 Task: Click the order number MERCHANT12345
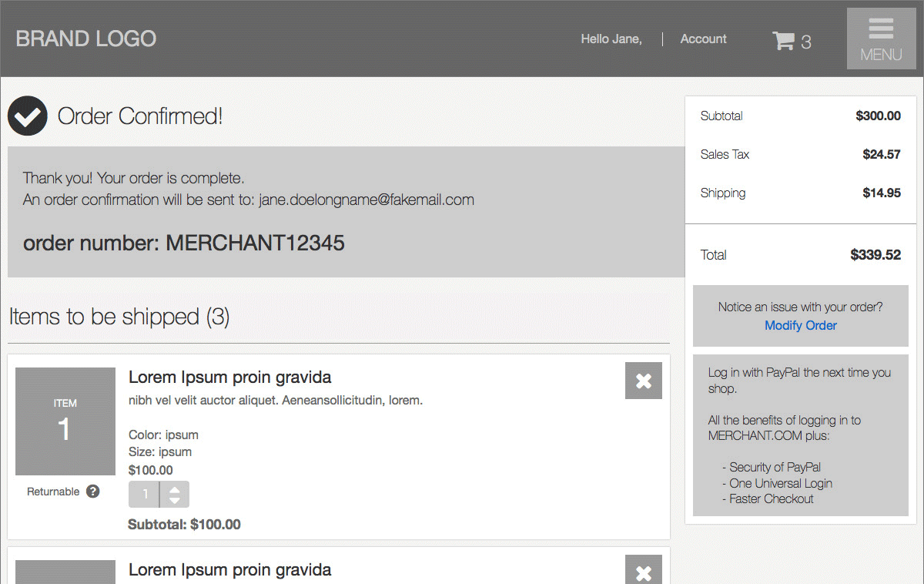click(255, 243)
